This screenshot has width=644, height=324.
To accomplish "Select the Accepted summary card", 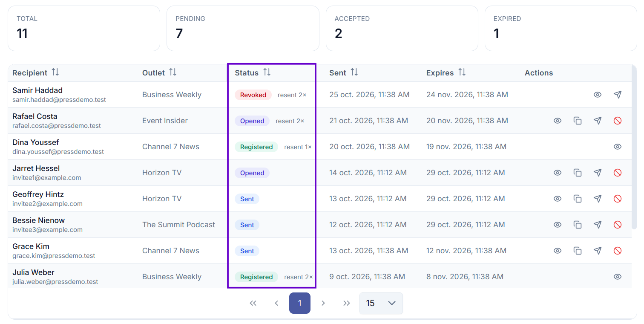I will click(x=402, y=28).
